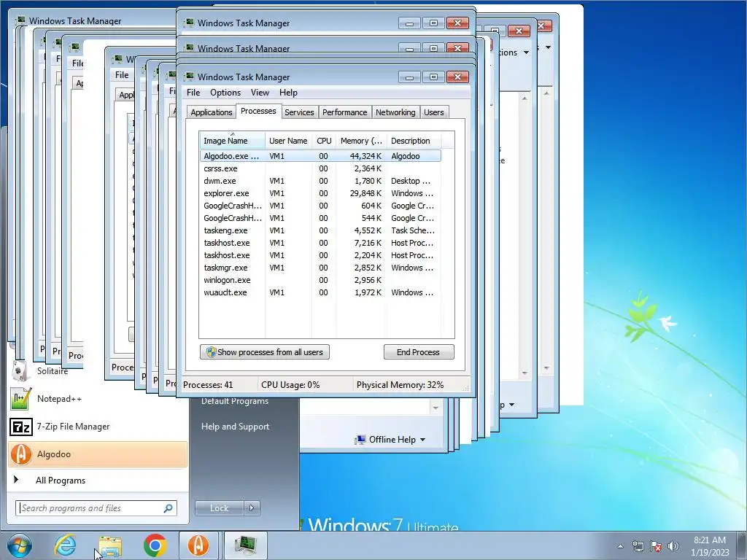Select the winlogon.exe process row

click(320, 280)
